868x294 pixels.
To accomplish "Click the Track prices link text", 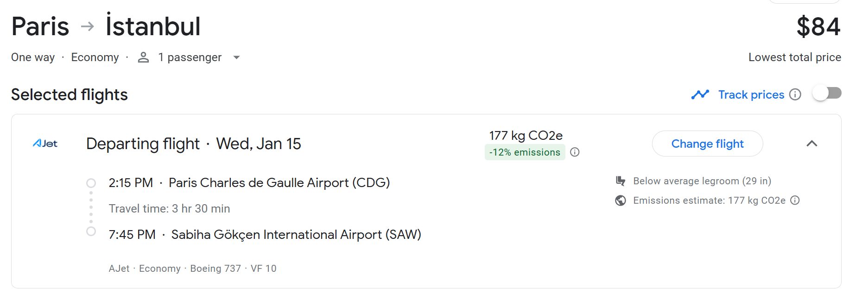I will point(751,94).
